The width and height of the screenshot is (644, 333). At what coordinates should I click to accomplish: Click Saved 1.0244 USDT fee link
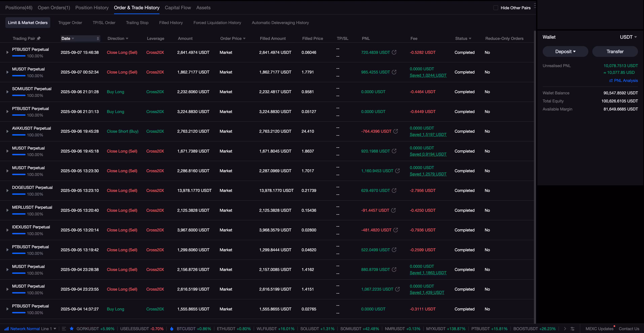(428, 75)
